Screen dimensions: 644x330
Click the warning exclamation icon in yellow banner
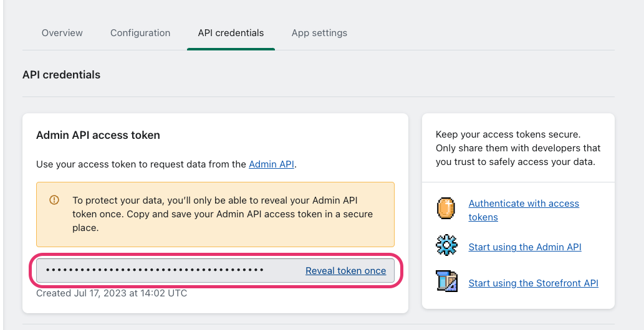54,200
